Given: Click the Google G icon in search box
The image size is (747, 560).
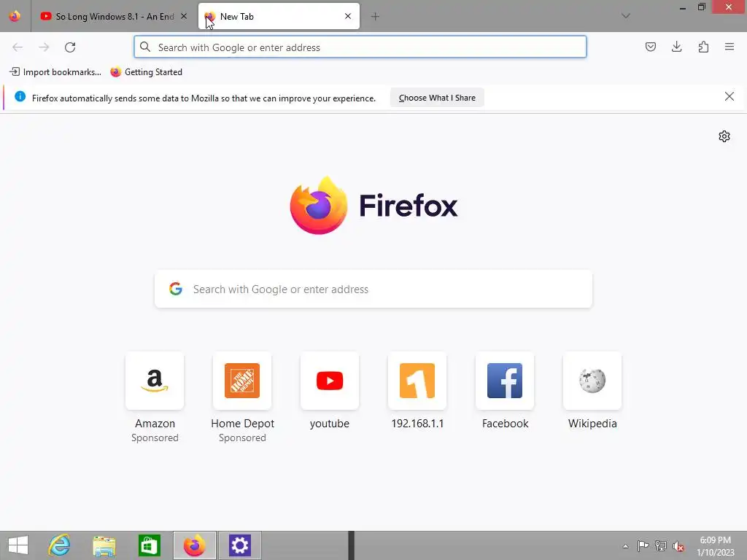Looking at the screenshot, I should [x=176, y=289].
